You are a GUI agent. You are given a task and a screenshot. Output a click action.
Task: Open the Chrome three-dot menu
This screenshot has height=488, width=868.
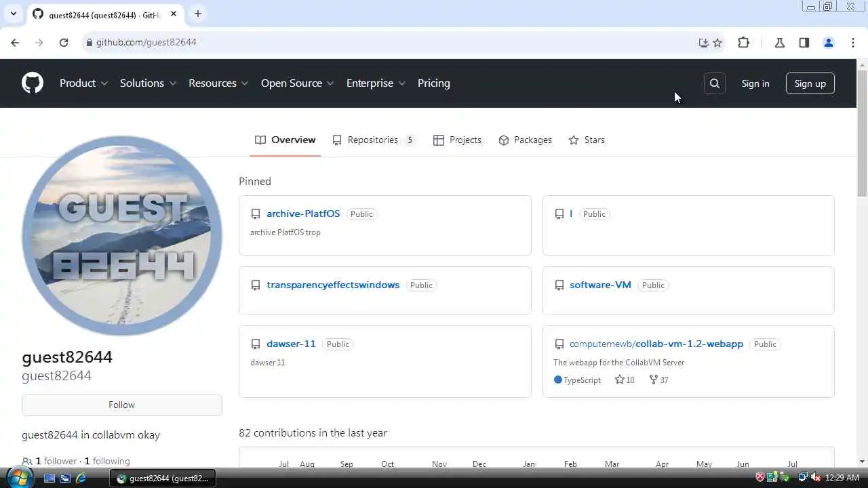click(853, 43)
